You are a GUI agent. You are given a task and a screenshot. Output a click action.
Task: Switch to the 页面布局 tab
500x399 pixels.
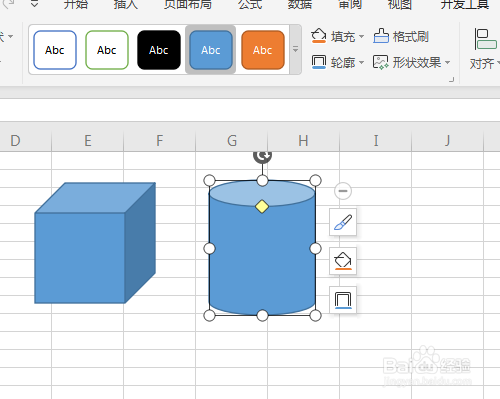188,4
